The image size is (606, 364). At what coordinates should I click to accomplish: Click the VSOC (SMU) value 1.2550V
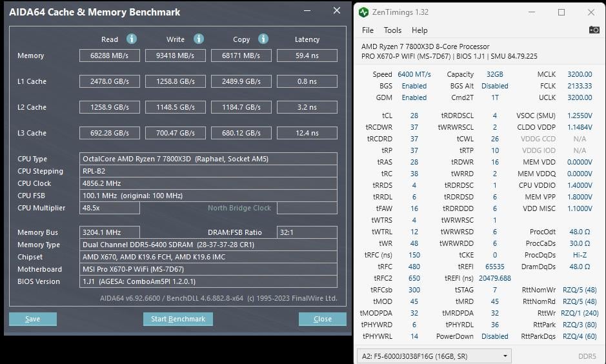[580, 116]
